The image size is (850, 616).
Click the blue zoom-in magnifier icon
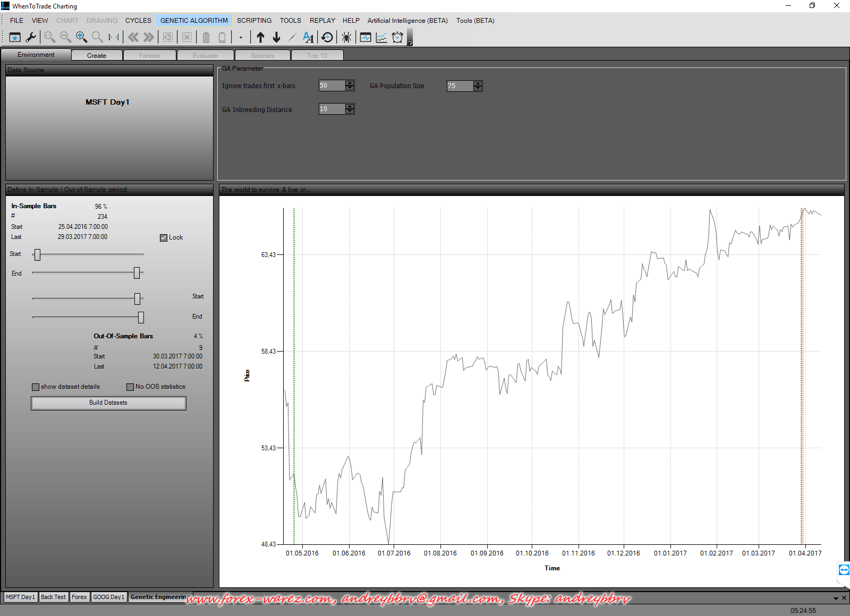[81, 37]
